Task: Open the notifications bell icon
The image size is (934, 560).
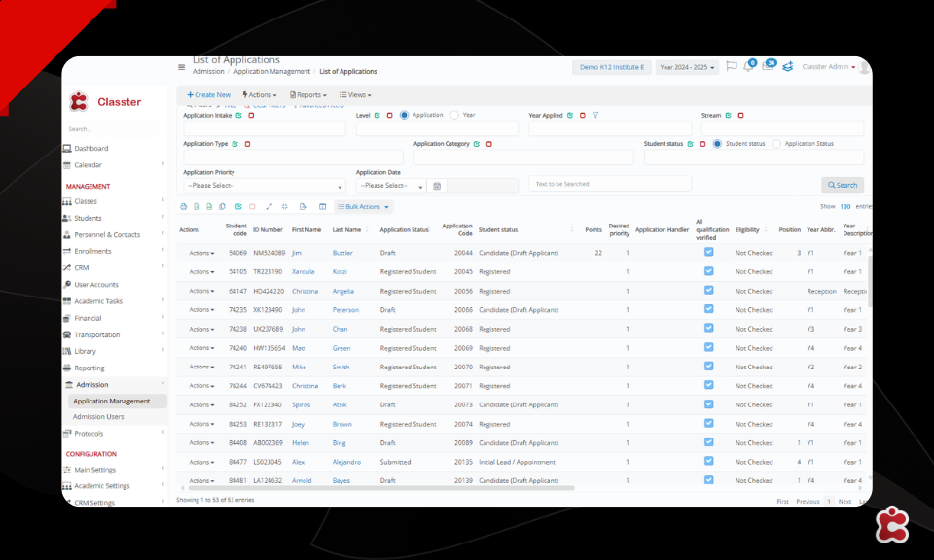Action: [x=748, y=67]
